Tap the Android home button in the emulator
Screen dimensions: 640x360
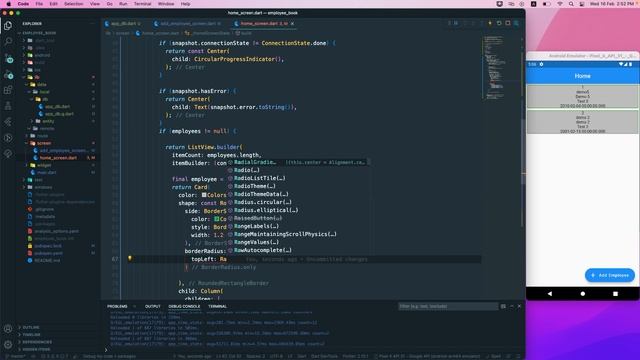point(582,293)
